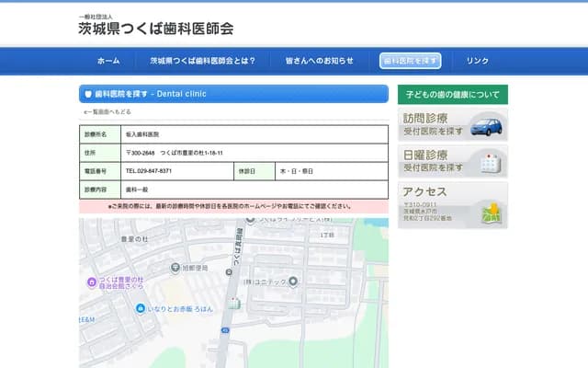Click the post office marker on the map
Viewport: 588px width, 368px height.
[x=175, y=267]
